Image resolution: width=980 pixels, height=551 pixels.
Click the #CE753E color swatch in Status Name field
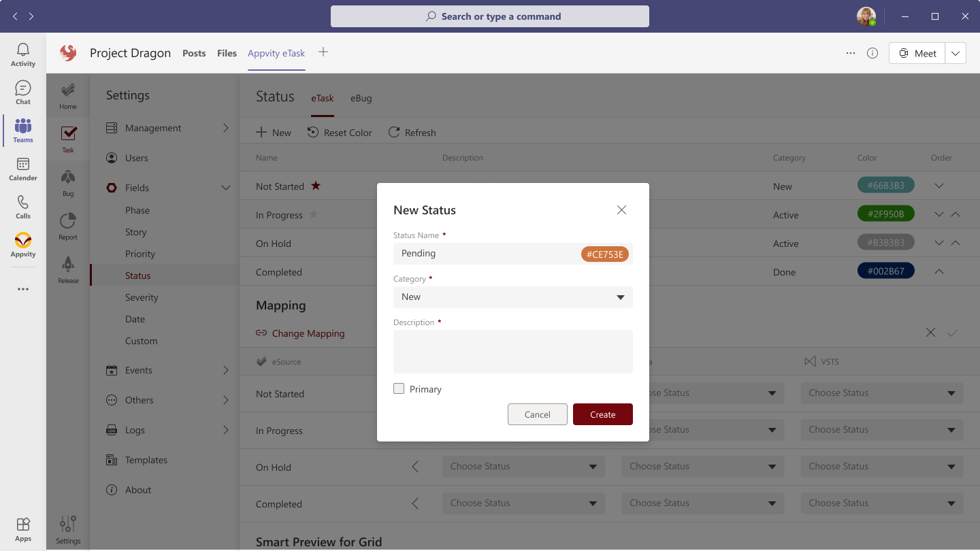604,253
